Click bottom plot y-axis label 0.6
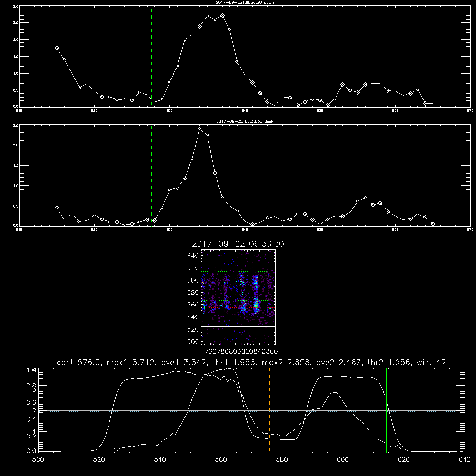This screenshot has width=476, height=476. pyautogui.click(x=31, y=402)
